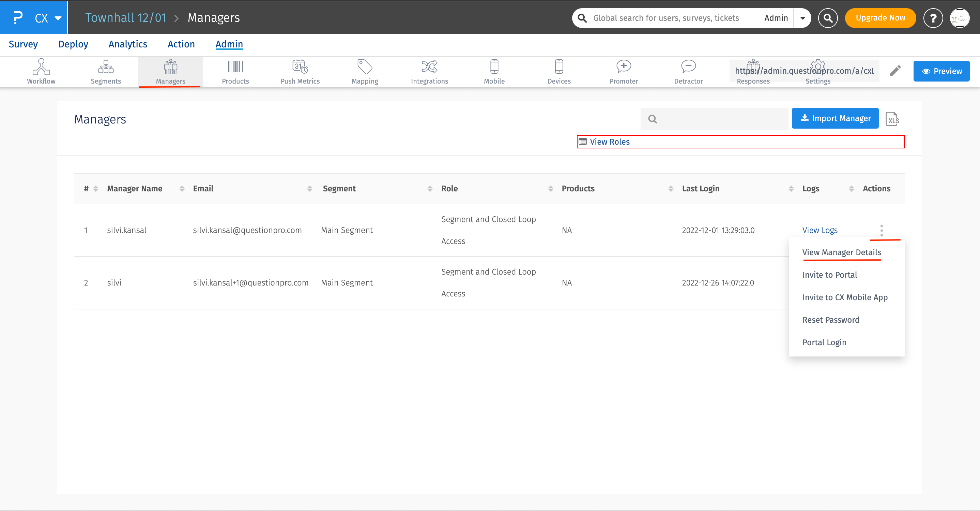Sort table by Manager Name column
The width and height of the screenshot is (980, 511).
135,189
